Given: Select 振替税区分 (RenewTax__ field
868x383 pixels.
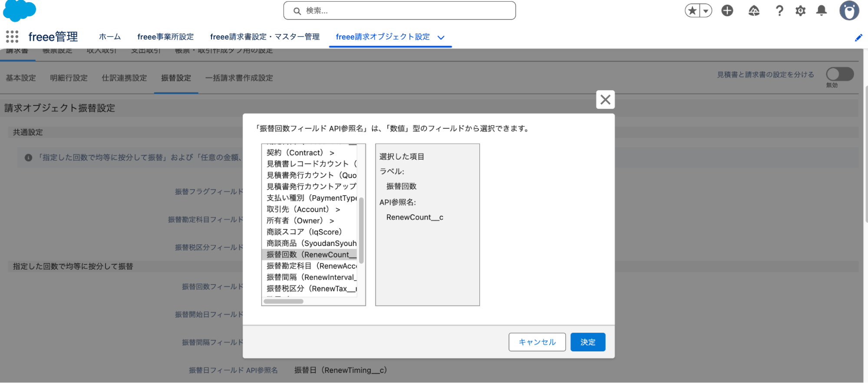Looking at the screenshot, I should 309,288.
